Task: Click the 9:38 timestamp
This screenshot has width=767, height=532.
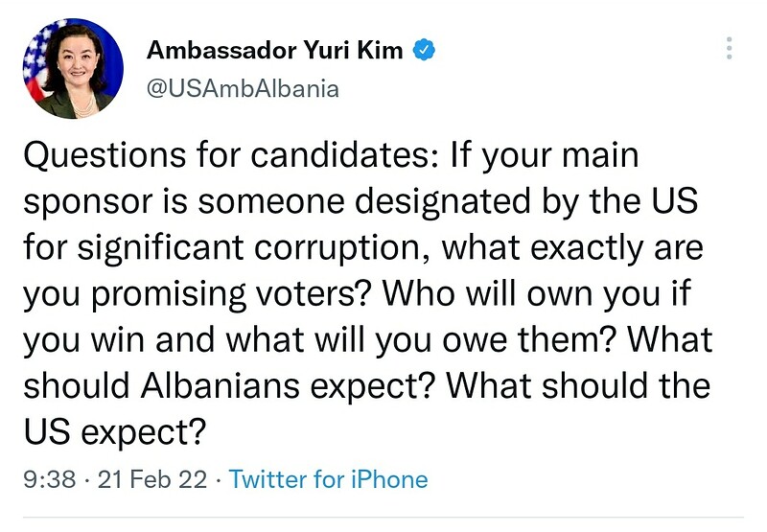Action: [50, 478]
